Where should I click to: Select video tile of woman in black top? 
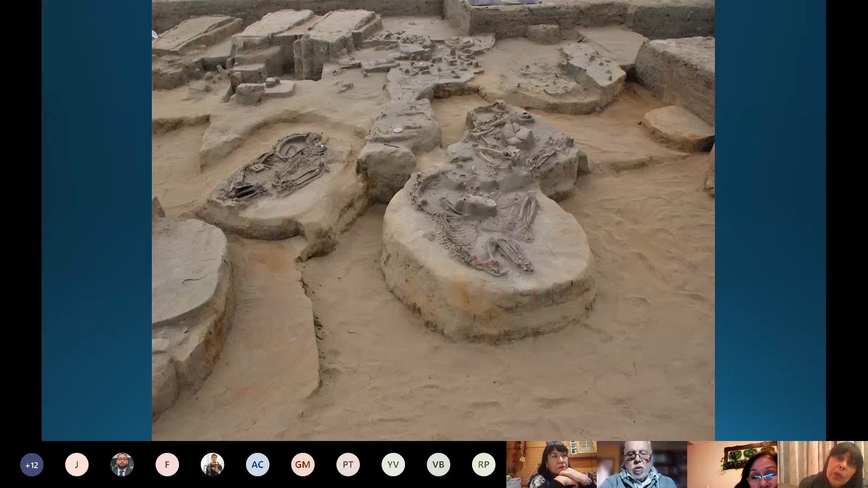coord(552,465)
